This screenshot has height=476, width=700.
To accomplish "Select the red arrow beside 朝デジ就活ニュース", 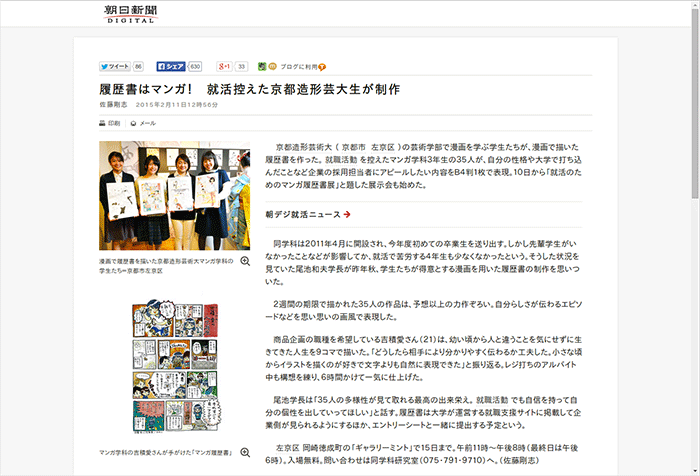I will [347, 215].
